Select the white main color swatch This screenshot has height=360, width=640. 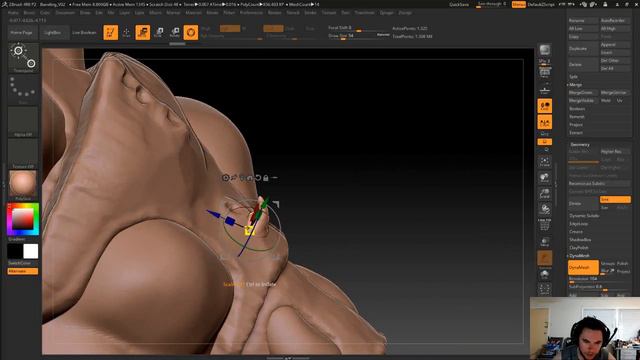[31, 251]
